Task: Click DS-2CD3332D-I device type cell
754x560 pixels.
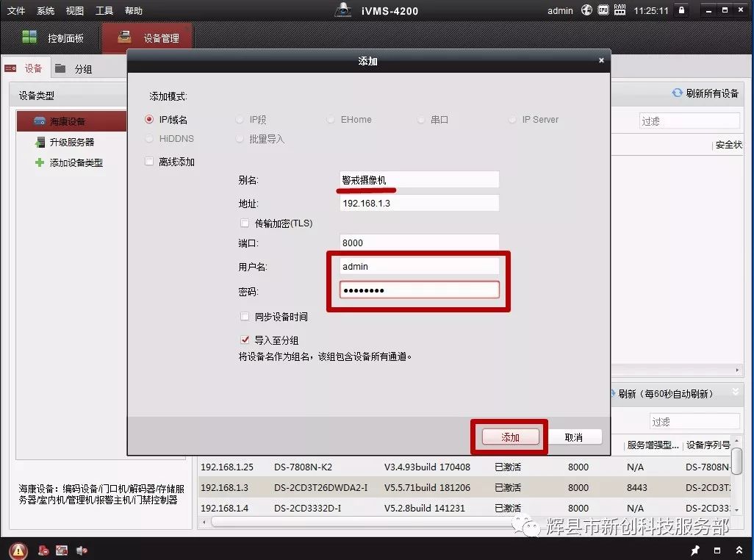Action: point(308,508)
